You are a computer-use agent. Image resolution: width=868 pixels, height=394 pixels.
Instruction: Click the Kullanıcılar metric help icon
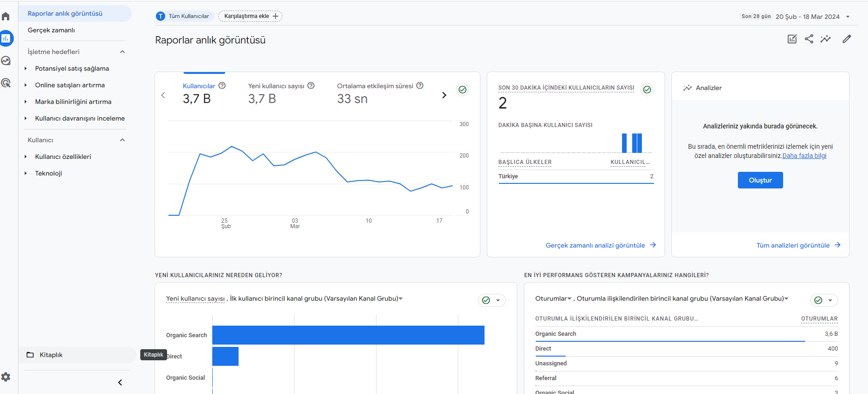click(222, 85)
